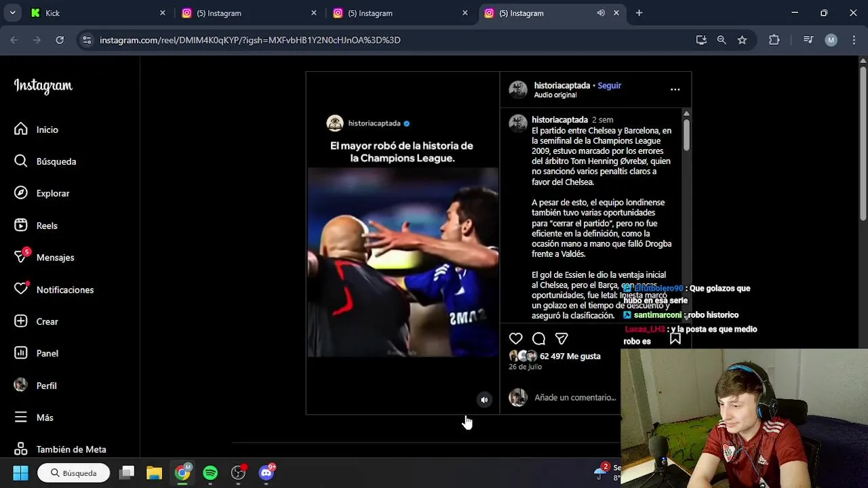Click the Instagram logo in the sidebar
Image resolution: width=868 pixels, height=488 pixels.
click(43, 86)
